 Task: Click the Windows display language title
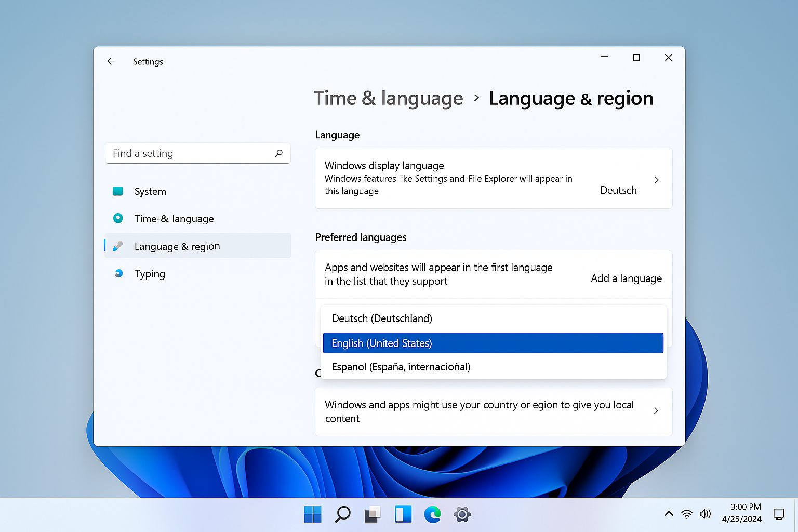[x=384, y=166]
